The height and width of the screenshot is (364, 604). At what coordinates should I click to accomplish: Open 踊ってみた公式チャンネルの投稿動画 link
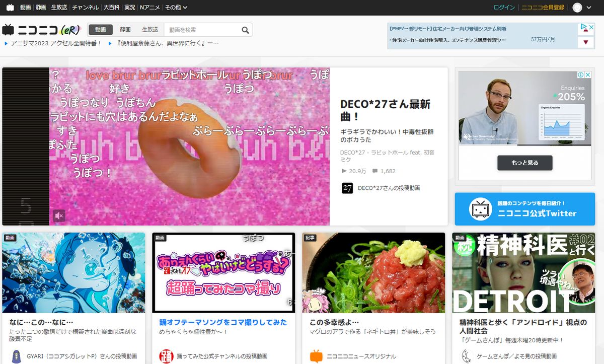point(222,356)
